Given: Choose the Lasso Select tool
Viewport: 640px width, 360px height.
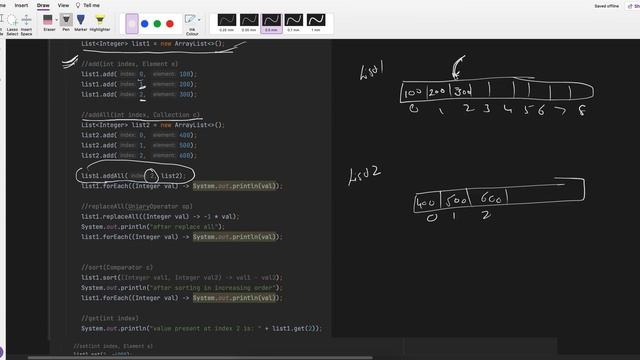Looking at the screenshot, I should tap(12, 24).
